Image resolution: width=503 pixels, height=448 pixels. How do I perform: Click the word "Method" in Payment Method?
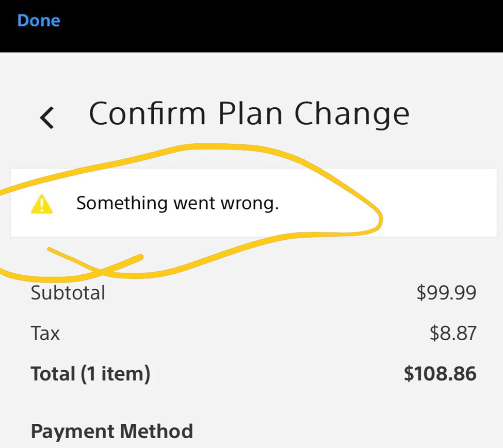point(157,431)
